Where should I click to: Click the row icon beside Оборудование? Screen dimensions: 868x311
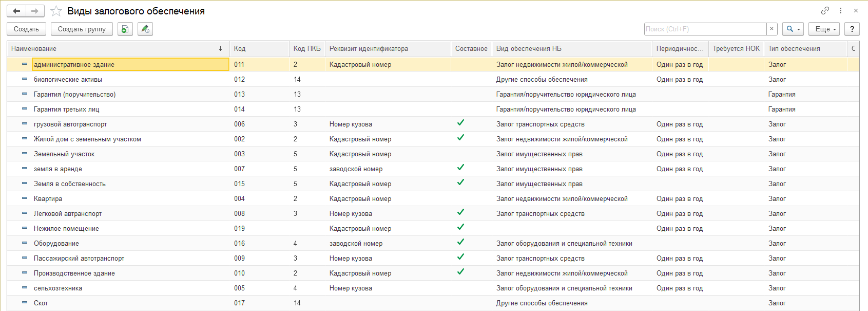(x=25, y=243)
